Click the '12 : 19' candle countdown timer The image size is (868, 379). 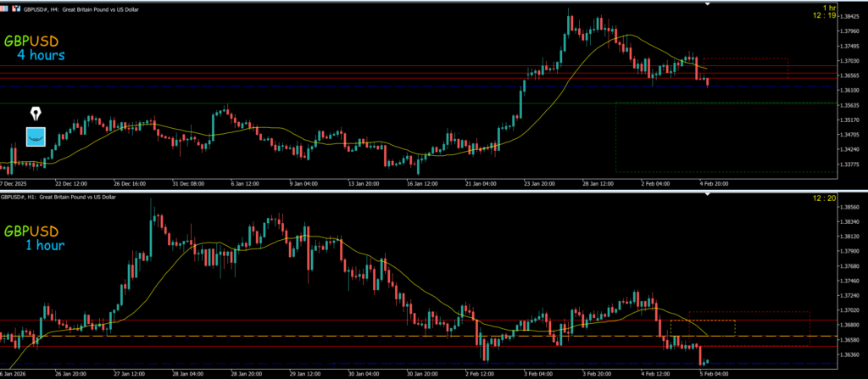[x=848, y=15]
